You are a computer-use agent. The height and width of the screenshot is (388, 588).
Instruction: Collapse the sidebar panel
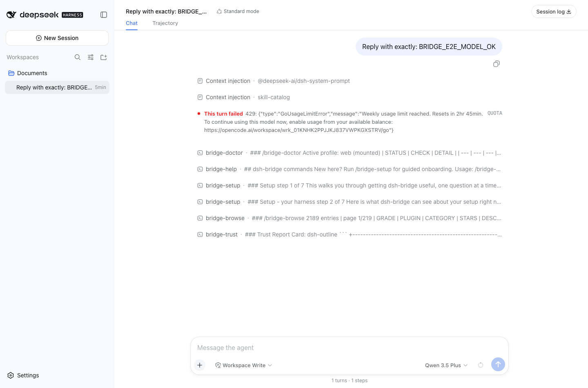pos(104,15)
